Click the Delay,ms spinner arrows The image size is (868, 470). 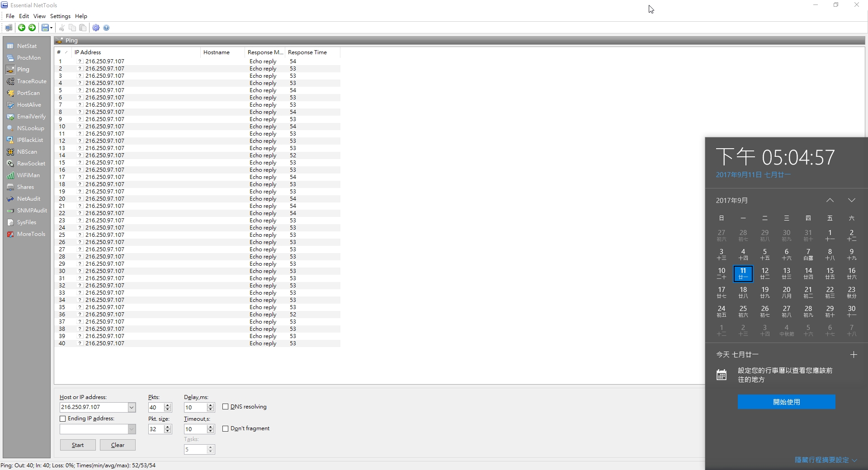pyautogui.click(x=210, y=408)
